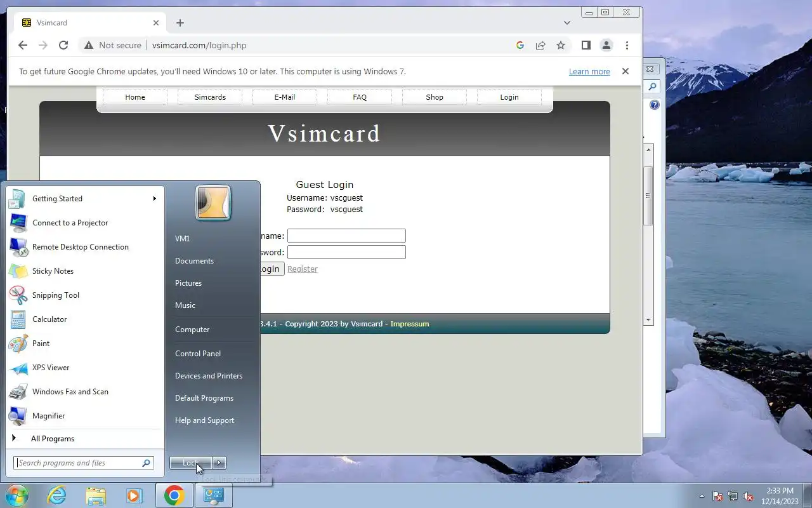Open the Simcards nav tab
Viewport: 812px width, 508px height.
click(x=210, y=97)
